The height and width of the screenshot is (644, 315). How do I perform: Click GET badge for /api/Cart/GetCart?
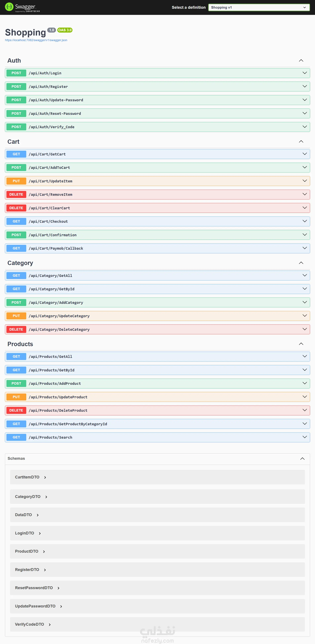pyautogui.click(x=16, y=154)
